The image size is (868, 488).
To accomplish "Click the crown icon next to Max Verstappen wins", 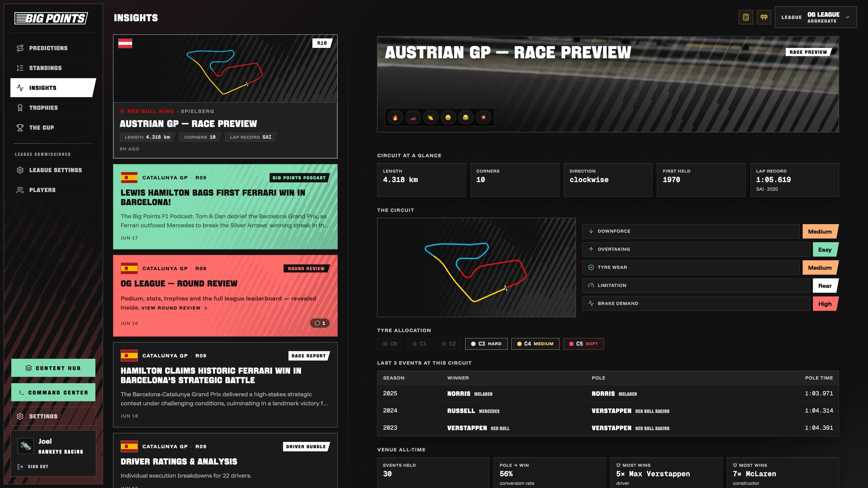I will tap(618, 465).
